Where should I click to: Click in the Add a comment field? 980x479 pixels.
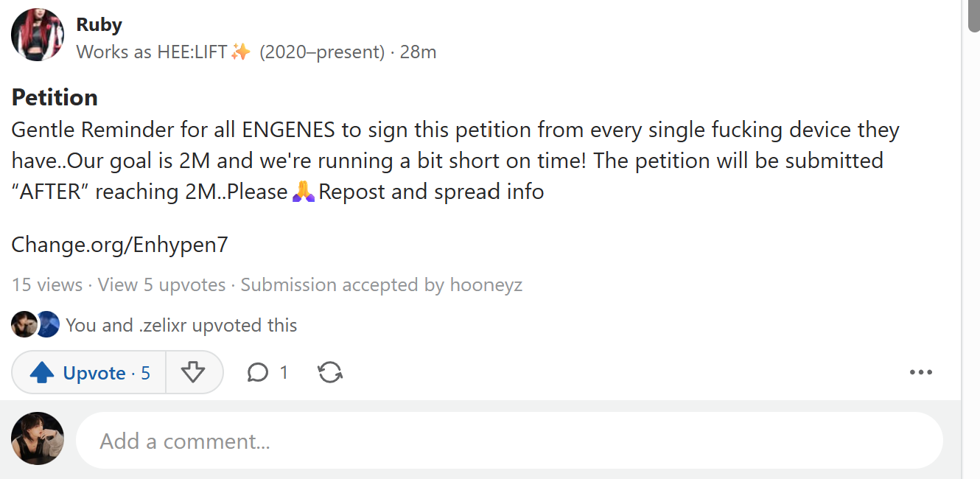[x=508, y=441]
